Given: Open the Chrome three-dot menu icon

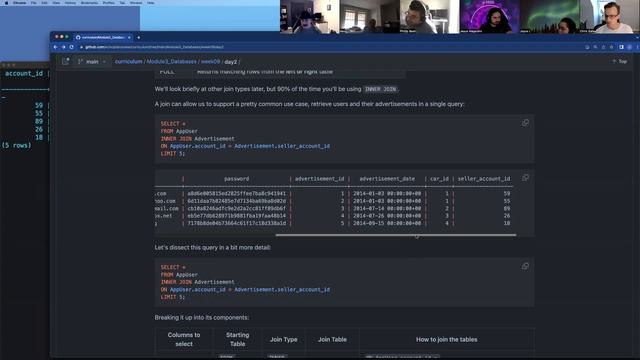Looking at the screenshot, I should point(637,47).
